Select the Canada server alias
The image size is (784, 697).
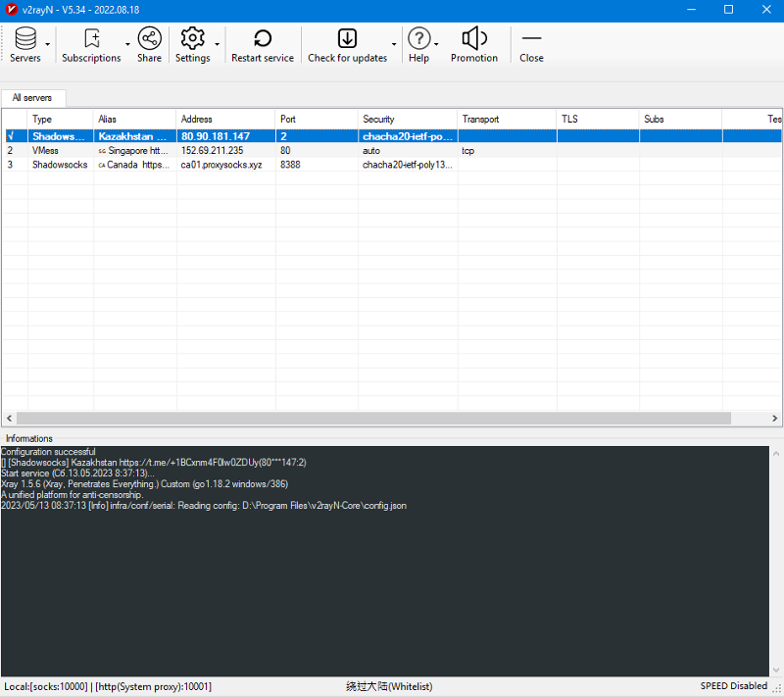[x=133, y=165]
